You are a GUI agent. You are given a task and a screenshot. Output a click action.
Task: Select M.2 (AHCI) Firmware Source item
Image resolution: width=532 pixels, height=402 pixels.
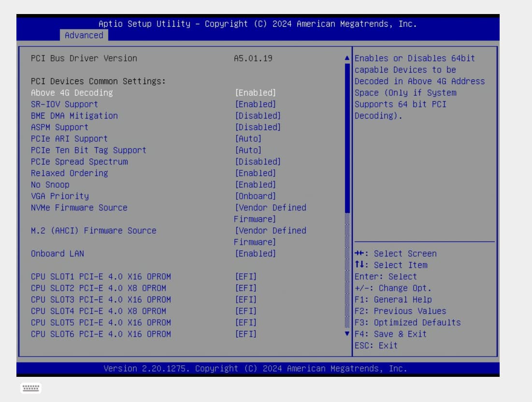[94, 230]
